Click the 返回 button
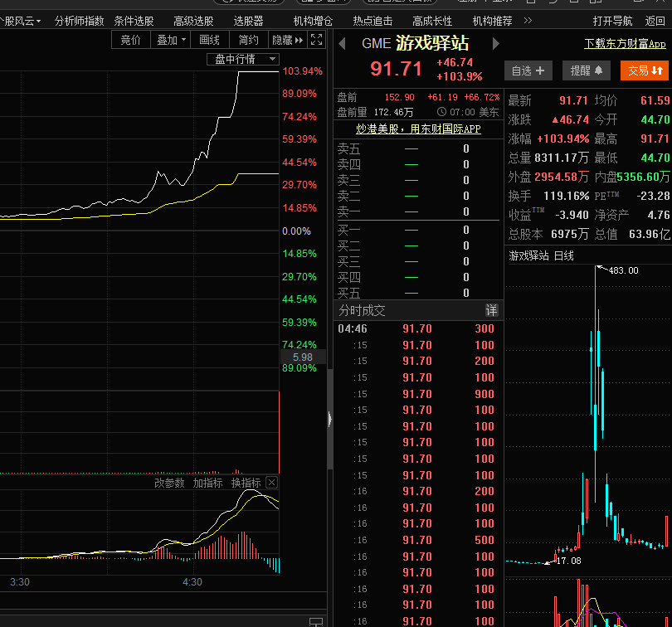Viewport: 672px width, 627px height. 655,21
